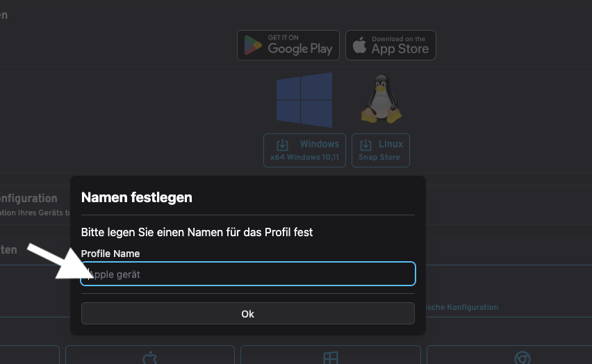Click the Profile Name field label
The image size is (592, 364).
[x=110, y=254]
